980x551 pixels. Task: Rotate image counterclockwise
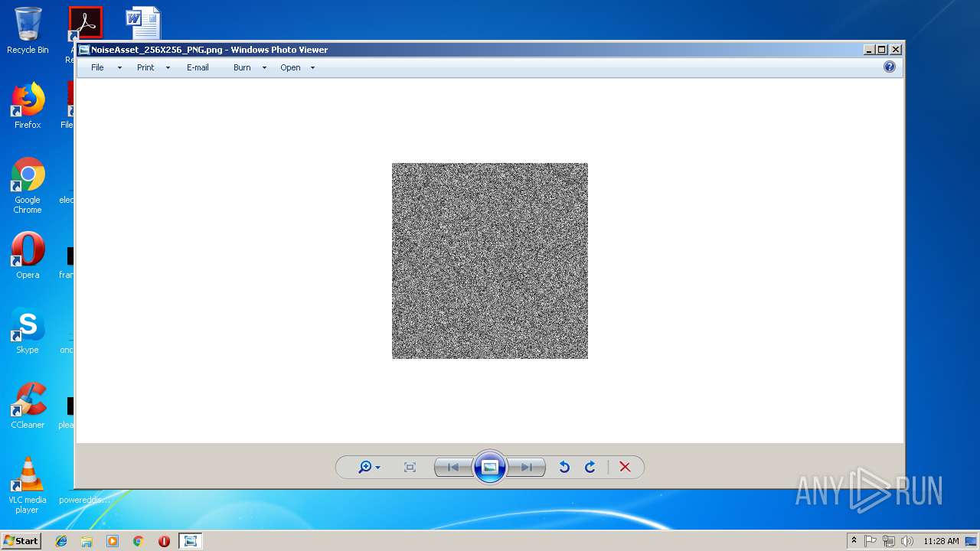[x=564, y=467]
